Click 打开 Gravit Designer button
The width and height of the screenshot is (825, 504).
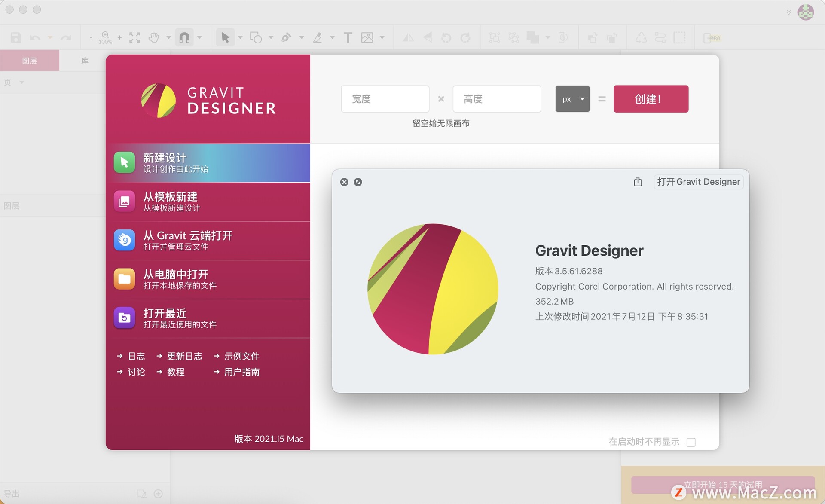point(699,182)
